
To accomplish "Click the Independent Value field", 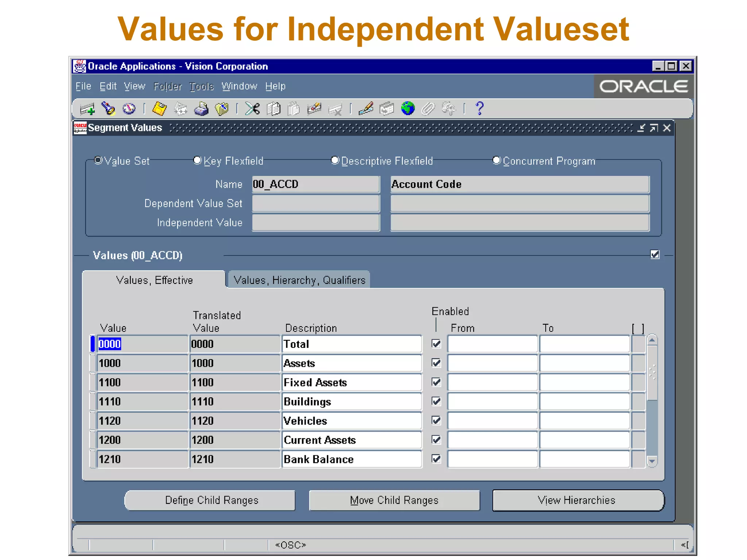I will click(x=316, y=223).
